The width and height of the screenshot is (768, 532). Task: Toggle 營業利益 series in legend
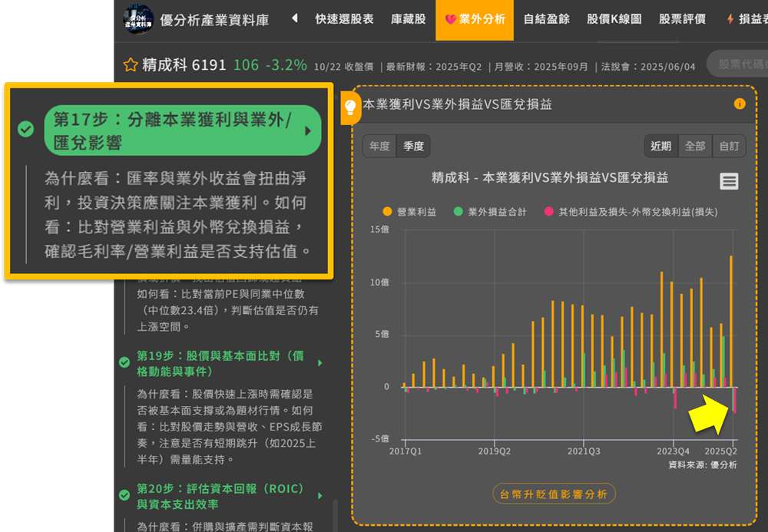click(x=409, y=212)
